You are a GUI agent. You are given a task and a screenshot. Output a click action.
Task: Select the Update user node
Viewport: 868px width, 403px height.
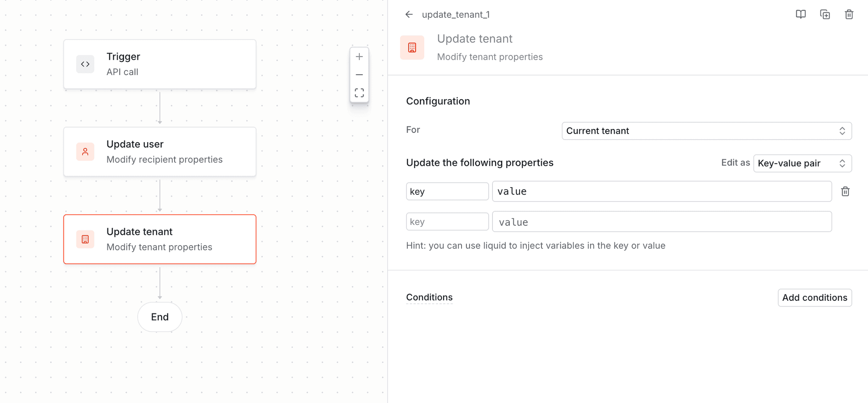[x=160, y=151]
